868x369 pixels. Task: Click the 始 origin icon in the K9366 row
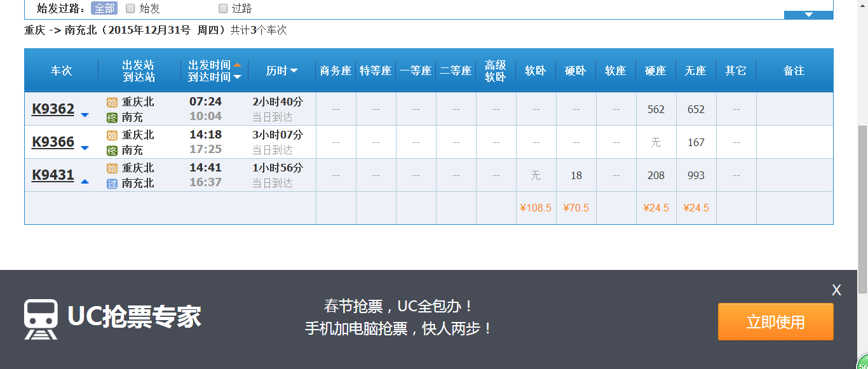[112, 135]
